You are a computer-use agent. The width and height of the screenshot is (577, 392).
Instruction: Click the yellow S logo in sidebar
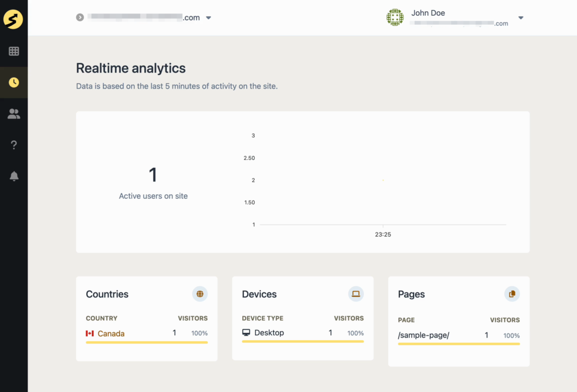pos(14,19)
